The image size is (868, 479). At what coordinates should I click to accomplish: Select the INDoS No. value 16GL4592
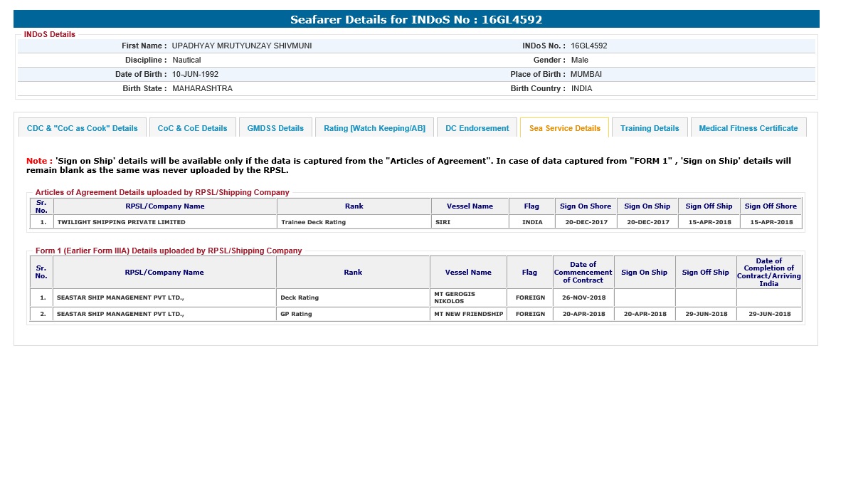click(x=588, y=46)
